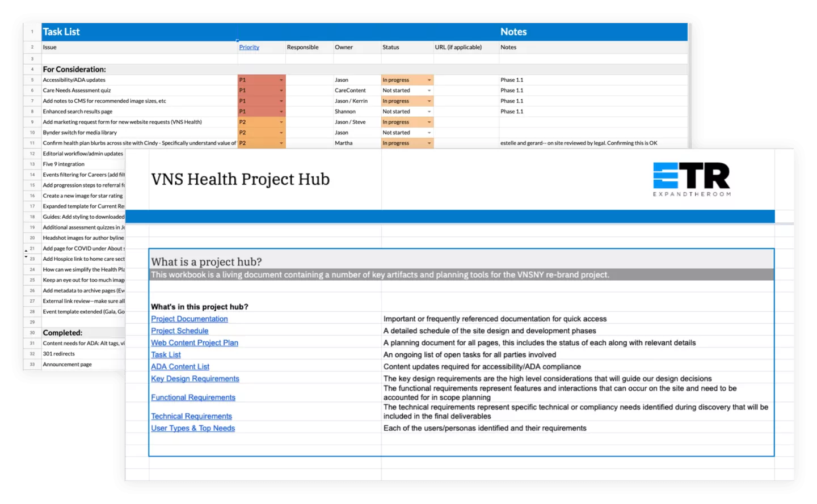Select the VNS Health Project Hub title cell
Image resolution: width=817 pixels, height=504 pixels.
point(241,180)
